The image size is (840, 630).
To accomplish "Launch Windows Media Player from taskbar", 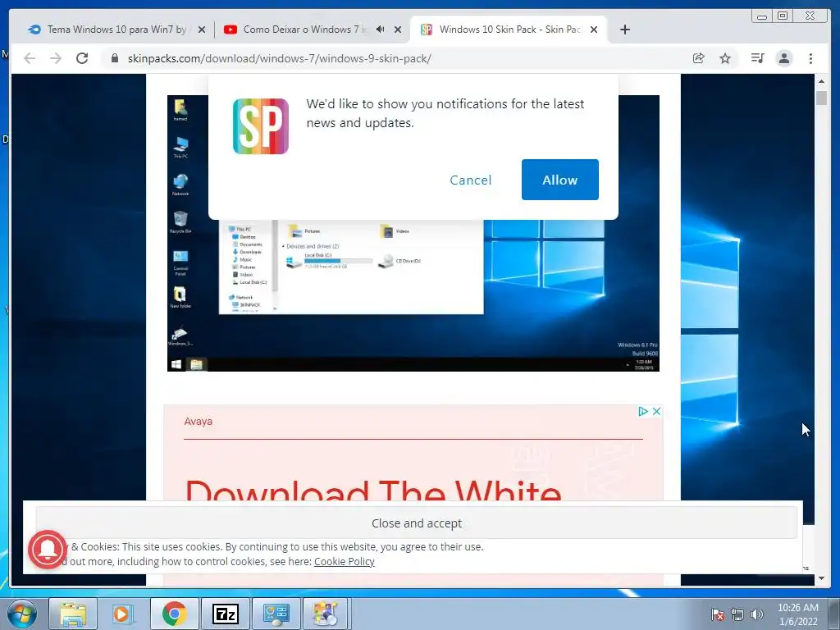I will (123, 614).
